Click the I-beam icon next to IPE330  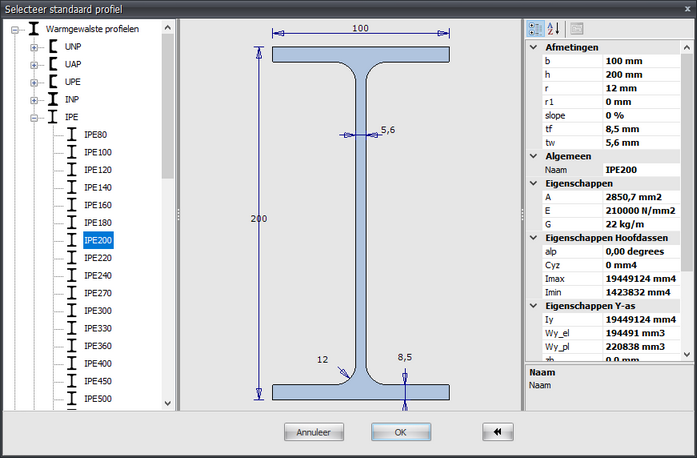pyautogui.click(x=72, y=328)
